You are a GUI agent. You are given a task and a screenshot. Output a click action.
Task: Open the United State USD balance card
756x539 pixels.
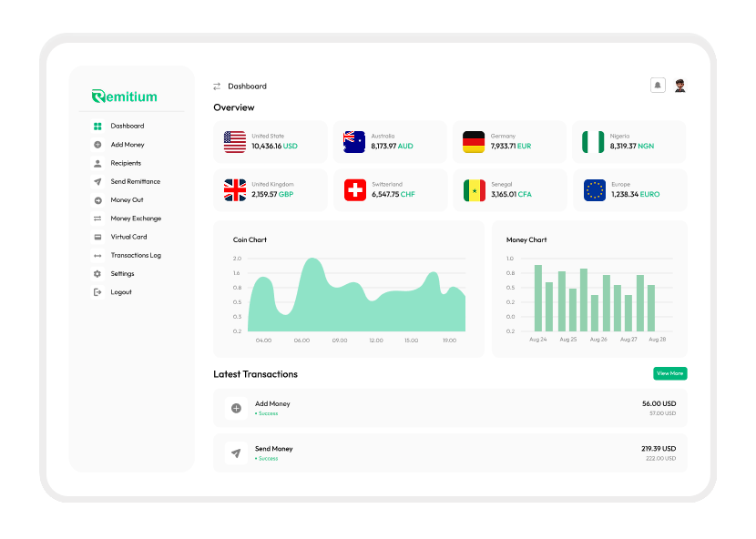click(x=271, y=142)
